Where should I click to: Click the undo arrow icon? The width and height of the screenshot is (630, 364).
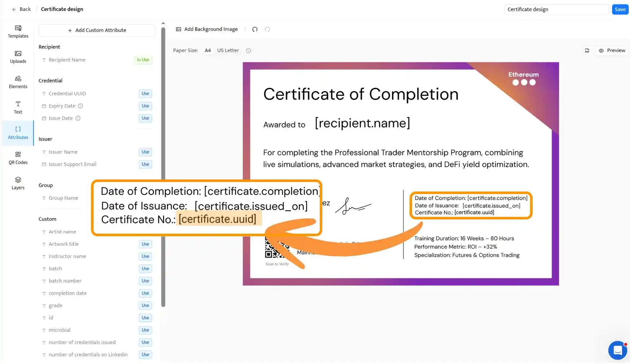(x=255, y=29)
